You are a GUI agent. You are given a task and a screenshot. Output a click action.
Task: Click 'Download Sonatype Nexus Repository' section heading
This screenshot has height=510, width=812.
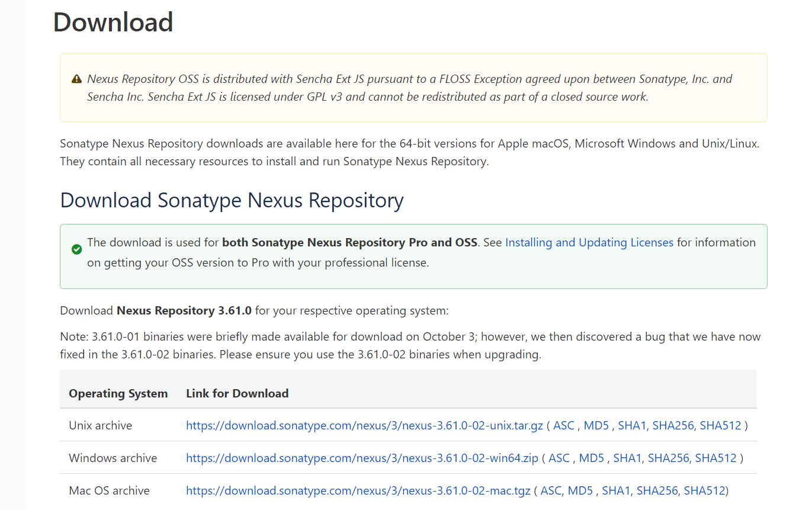pyautogui.click(x=232, y=200)
